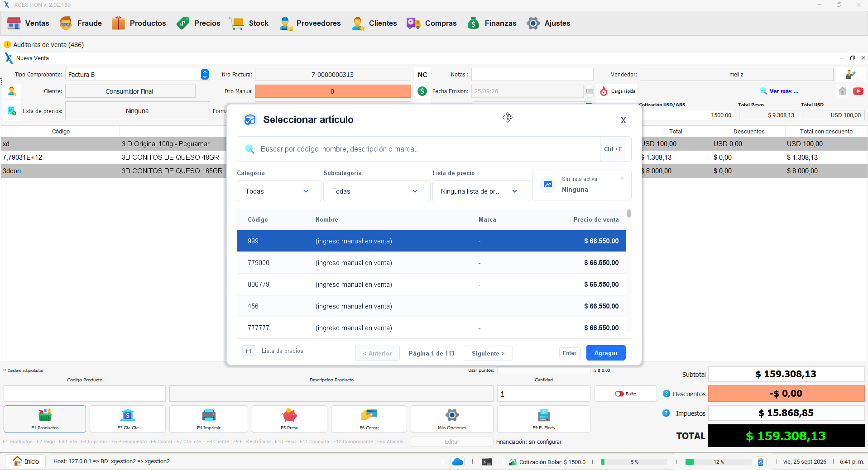The image size is (868, 470).
Task: Click the home icon next to YouTube
Action: tap(842, 91)
